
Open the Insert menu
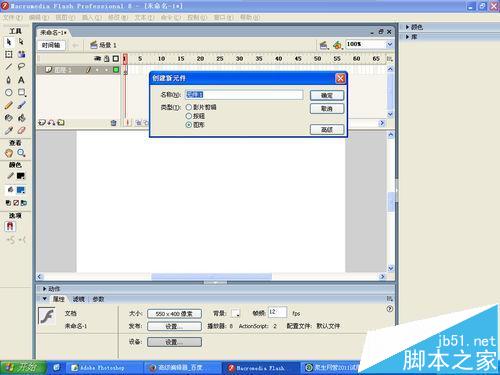pyautogui.click(x=92, y=17)
